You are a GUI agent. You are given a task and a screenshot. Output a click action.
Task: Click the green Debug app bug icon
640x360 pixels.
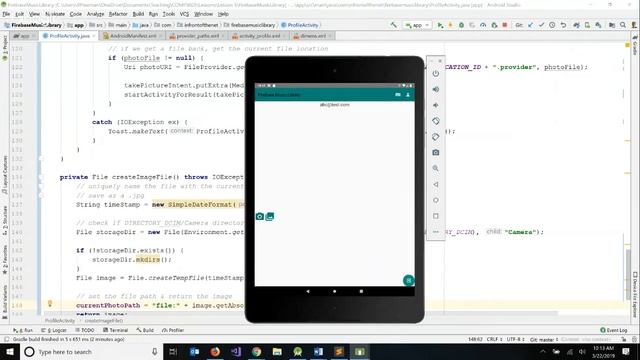461,25
